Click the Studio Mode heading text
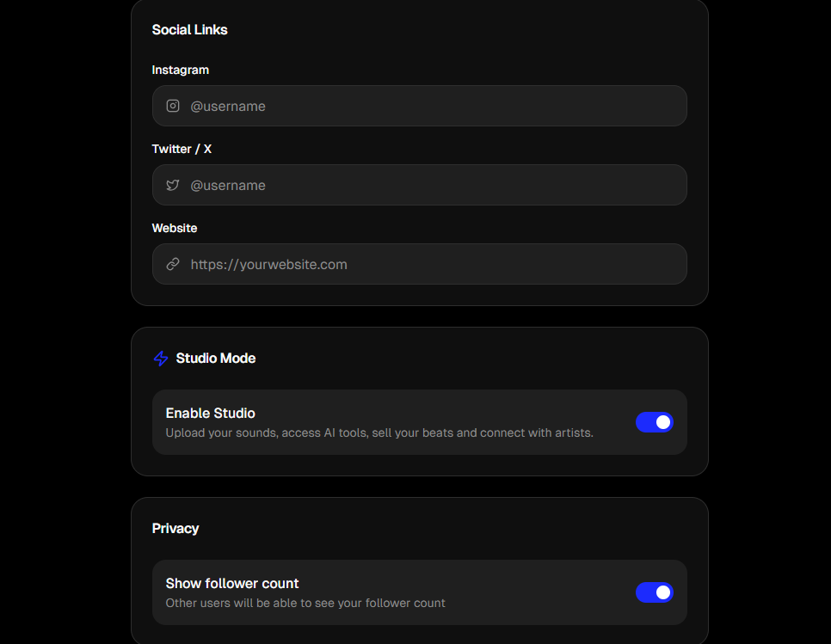Image resolution: width=831 pixels, height=644 pixels. click(216, 359)
